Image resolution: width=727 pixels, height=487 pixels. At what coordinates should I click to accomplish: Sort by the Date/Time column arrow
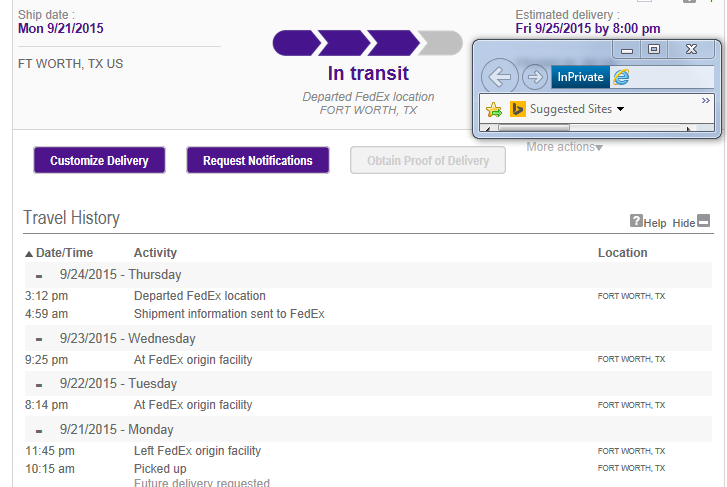29,253
